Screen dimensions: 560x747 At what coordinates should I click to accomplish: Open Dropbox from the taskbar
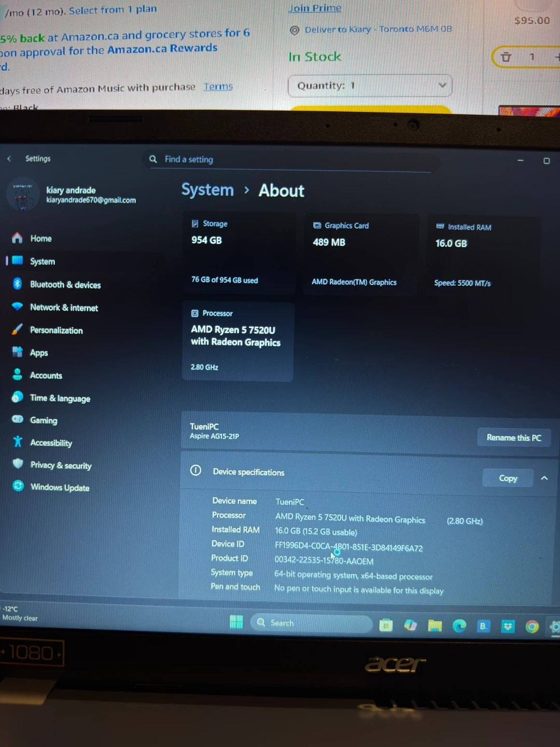[508, 627]
